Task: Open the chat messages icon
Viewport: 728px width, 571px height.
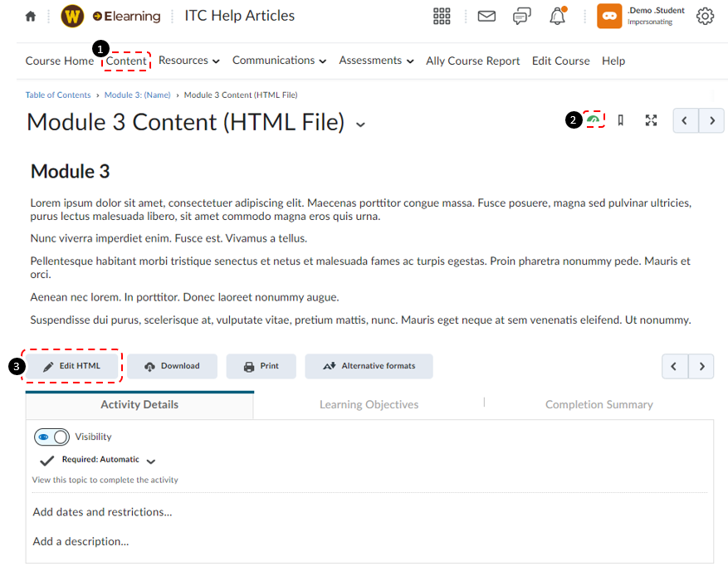Action: pos(522,16)
